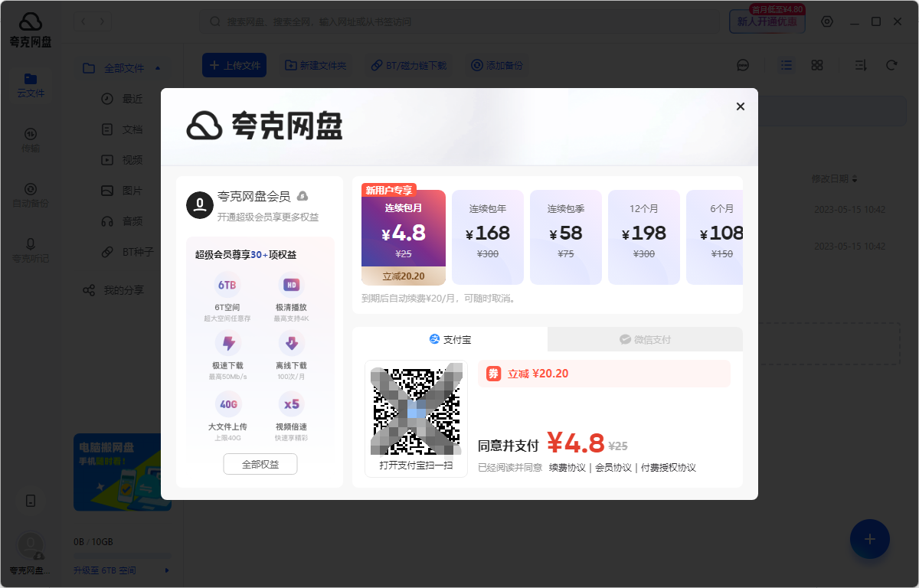919x588 pixels.
Task: Sort by 修改日期 column header
Action: [x=835, y=178]
